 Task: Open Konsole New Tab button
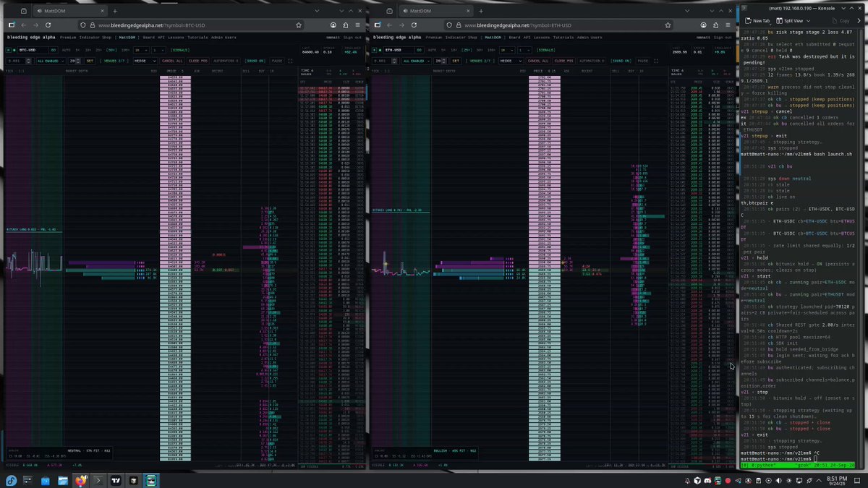click(757, 21)
